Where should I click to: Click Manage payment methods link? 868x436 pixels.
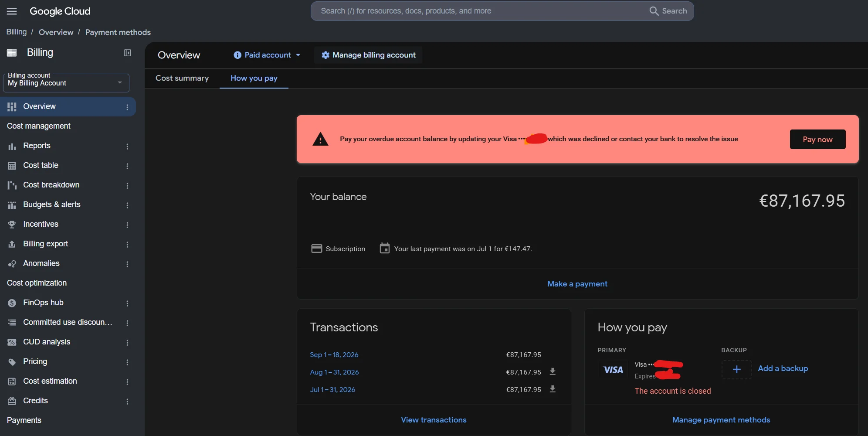coord(721,420)
